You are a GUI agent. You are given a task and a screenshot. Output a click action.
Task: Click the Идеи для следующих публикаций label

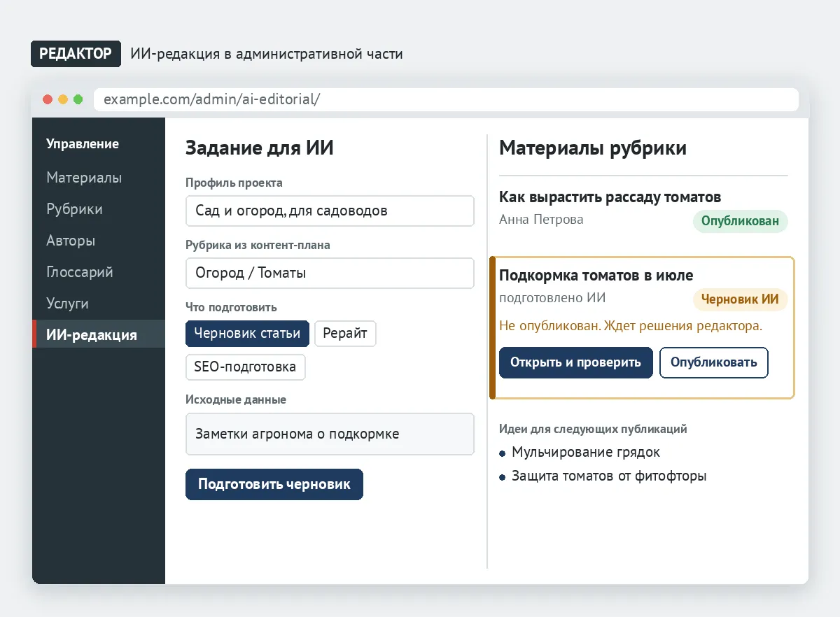tap(593, 429)
